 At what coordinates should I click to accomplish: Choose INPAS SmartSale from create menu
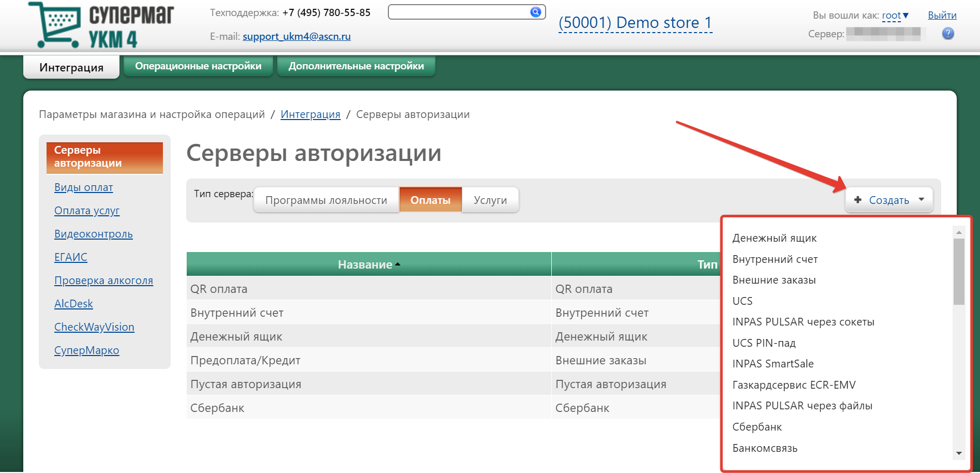[773, 364]
